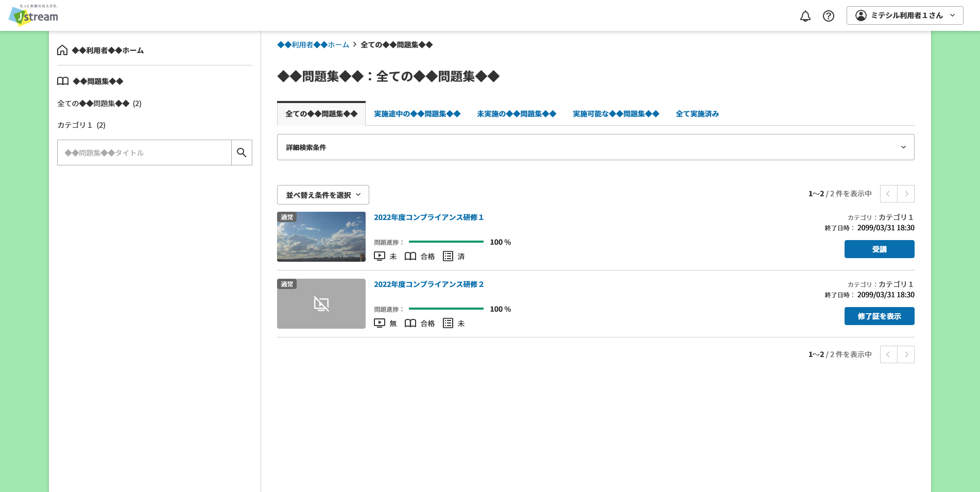The image size is (980, 492).
Task: Click the 受講 button
Action: pyautogui.click(x=880, y=249)
